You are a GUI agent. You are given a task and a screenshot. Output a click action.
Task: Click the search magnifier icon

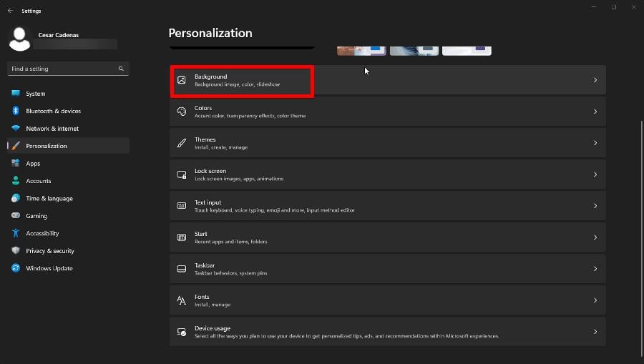coord(121,69)
